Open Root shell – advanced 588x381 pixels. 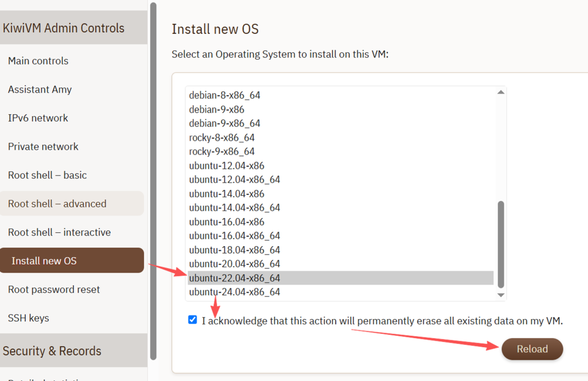57,204
